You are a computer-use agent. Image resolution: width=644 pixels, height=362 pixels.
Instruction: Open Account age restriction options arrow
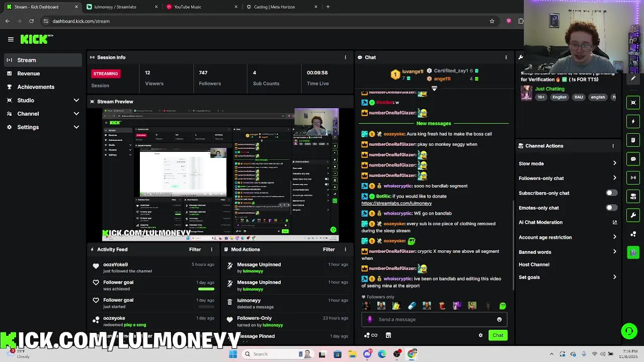(614, 237)
